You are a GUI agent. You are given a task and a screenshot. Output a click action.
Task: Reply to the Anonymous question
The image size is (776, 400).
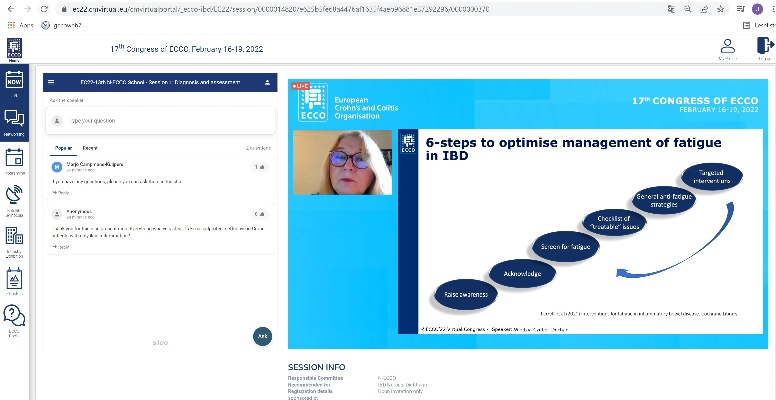coord(60,246)
